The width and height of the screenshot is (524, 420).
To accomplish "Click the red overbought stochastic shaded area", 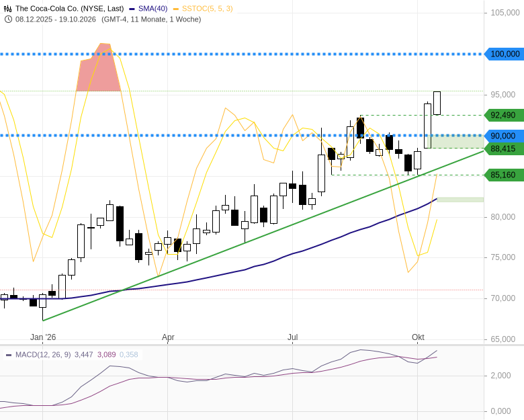I will coord(99,73).
